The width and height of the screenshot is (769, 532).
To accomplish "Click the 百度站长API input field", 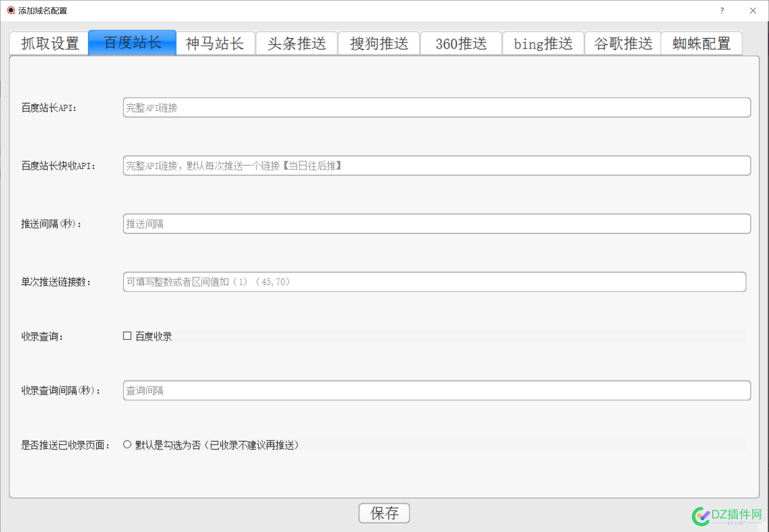I will click(x=437, y=108).
